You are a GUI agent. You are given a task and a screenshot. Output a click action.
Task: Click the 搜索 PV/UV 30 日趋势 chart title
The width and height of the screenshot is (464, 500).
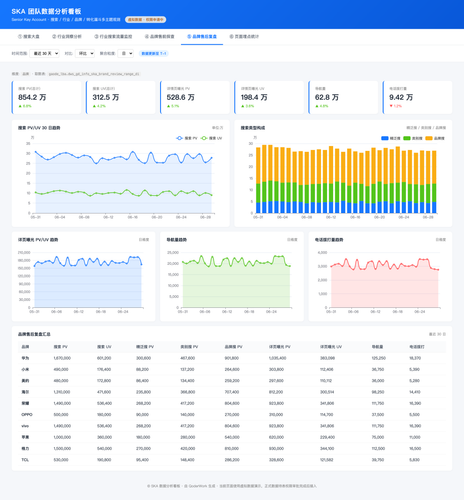coord(39,128)
